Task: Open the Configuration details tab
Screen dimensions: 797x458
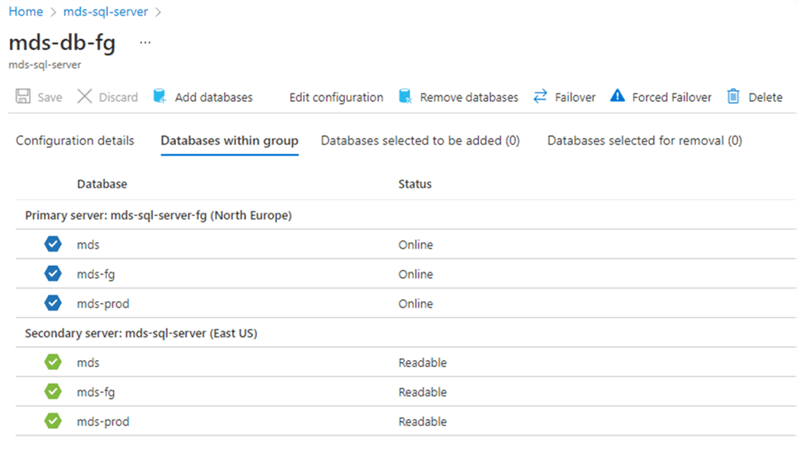Action: (x=75, y=141)
